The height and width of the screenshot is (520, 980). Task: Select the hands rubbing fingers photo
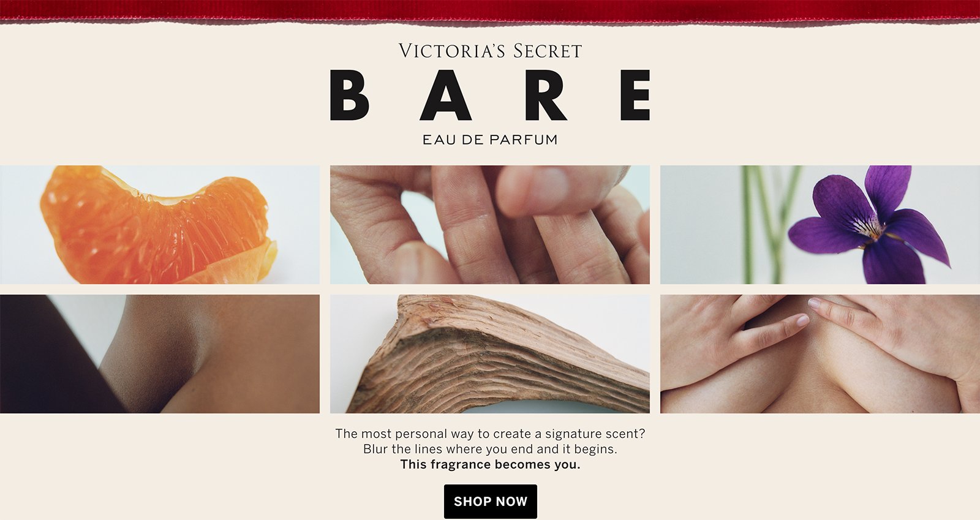(x=490, y=225)
